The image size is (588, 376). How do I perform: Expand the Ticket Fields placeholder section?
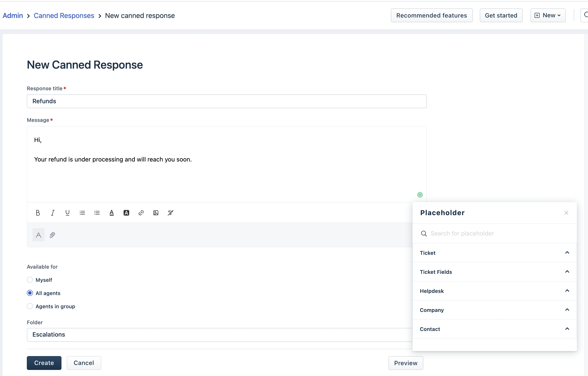tap(495, 272)
